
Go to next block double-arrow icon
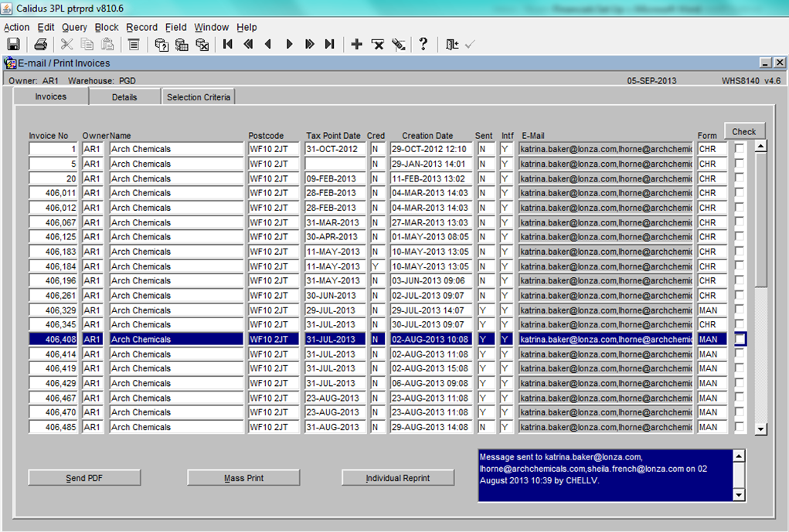pyautogui.click(x=309, y=44)
